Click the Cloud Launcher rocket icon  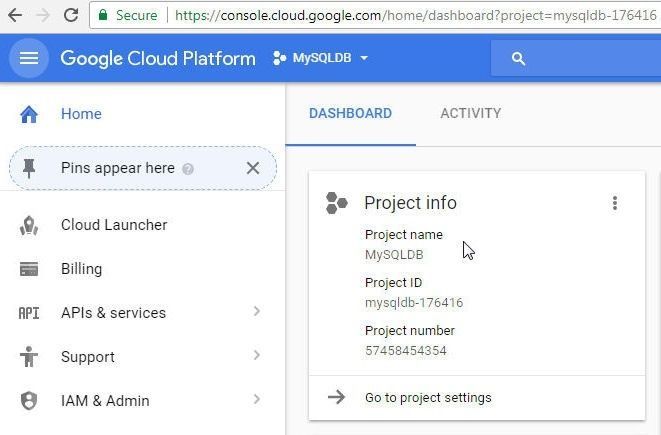[29, 226]
